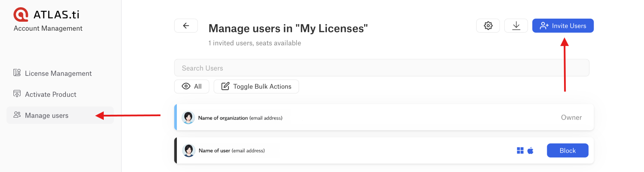Click the Activate Product icon
Viewport: 644px width, 172px height.
[17, 94]
